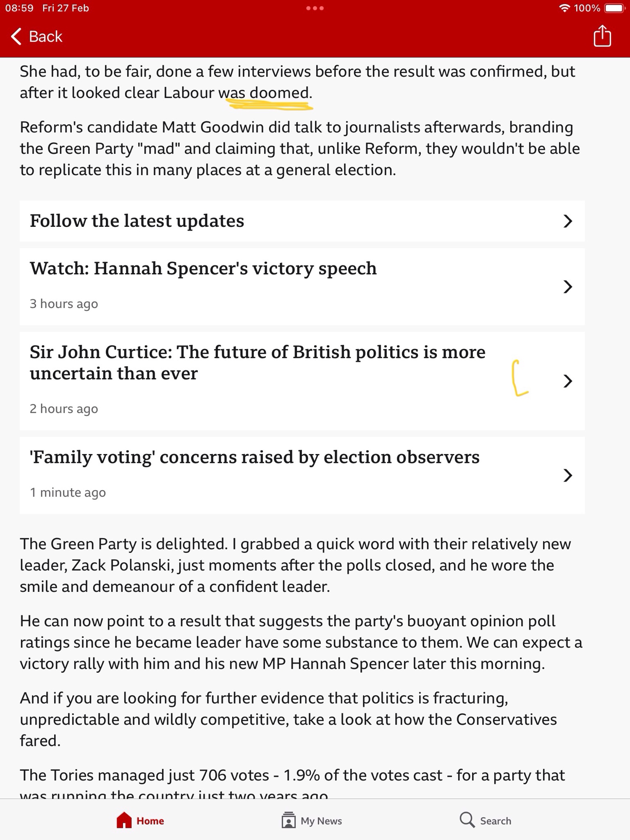This screenshot has height=840, width=630.
Task: Tap the My News icon
Action: [289, 820]
